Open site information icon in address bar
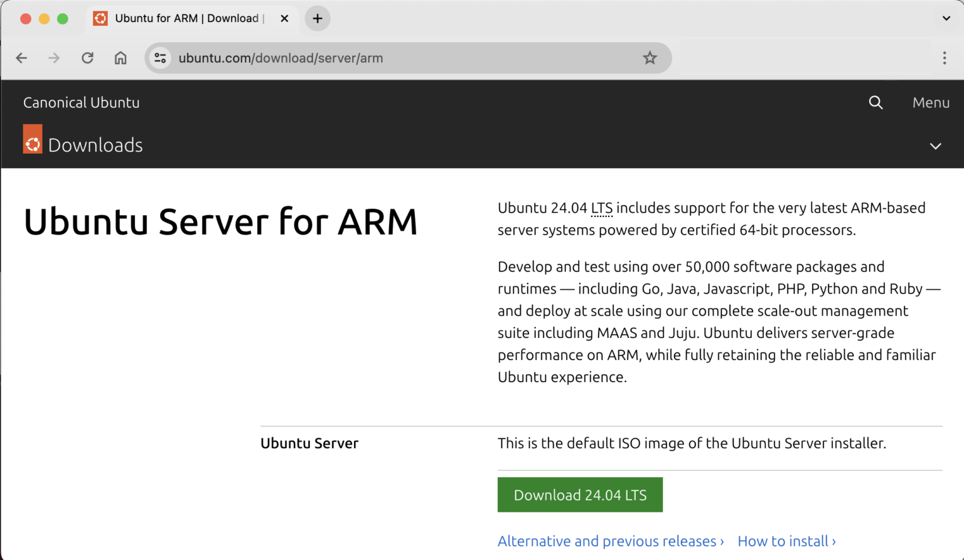Screen dimensions: 964x560 (161, 58)
